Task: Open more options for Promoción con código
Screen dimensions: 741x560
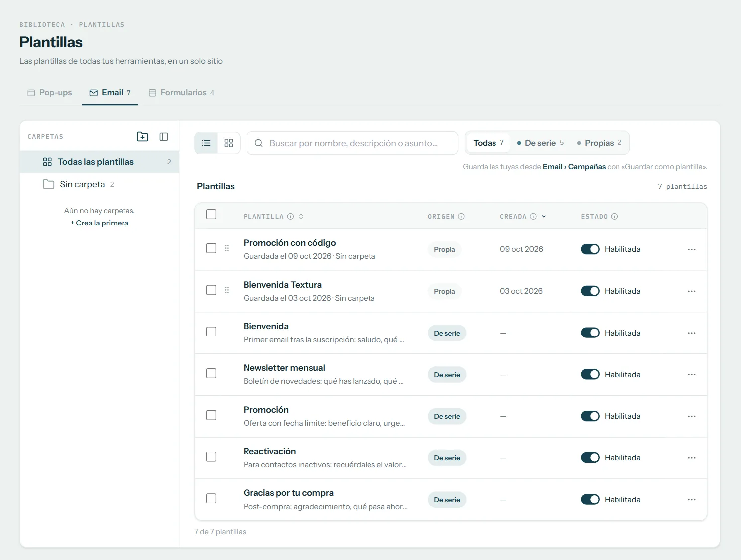Action: 692,249
